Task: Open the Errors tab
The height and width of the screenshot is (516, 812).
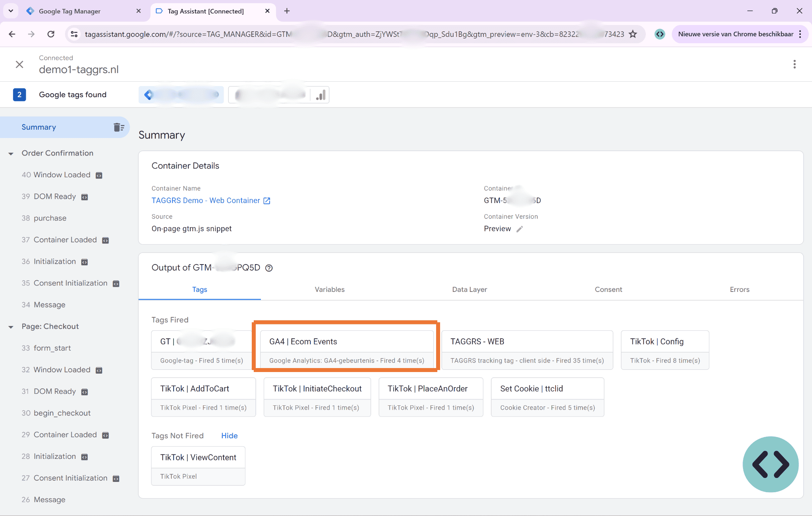Action: [x=739, y=290]
